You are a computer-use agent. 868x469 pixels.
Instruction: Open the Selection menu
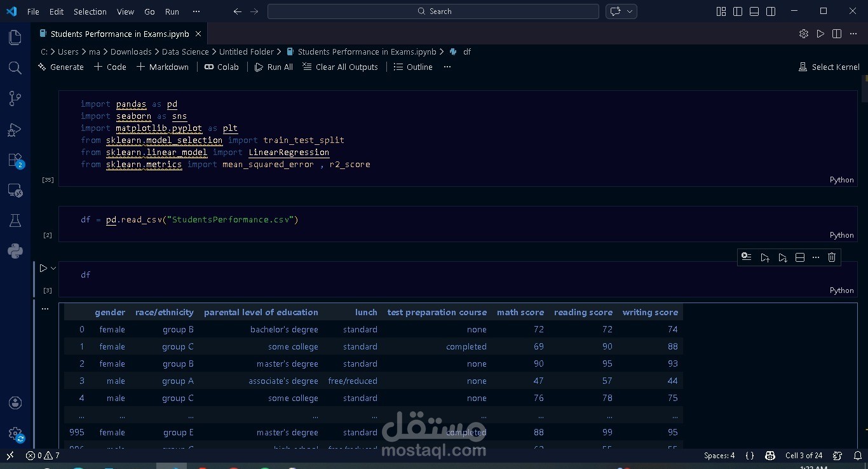coord(90,11)
